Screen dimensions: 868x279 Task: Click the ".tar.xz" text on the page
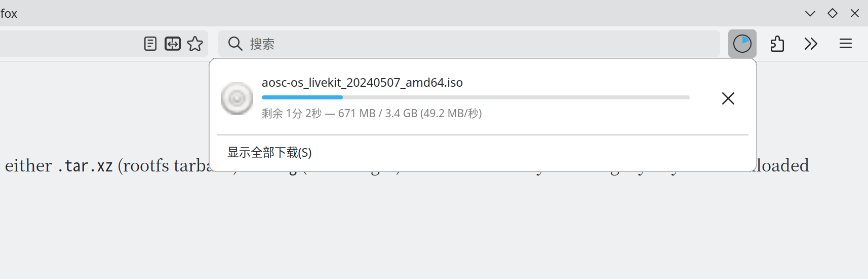[x=85, y=166]
